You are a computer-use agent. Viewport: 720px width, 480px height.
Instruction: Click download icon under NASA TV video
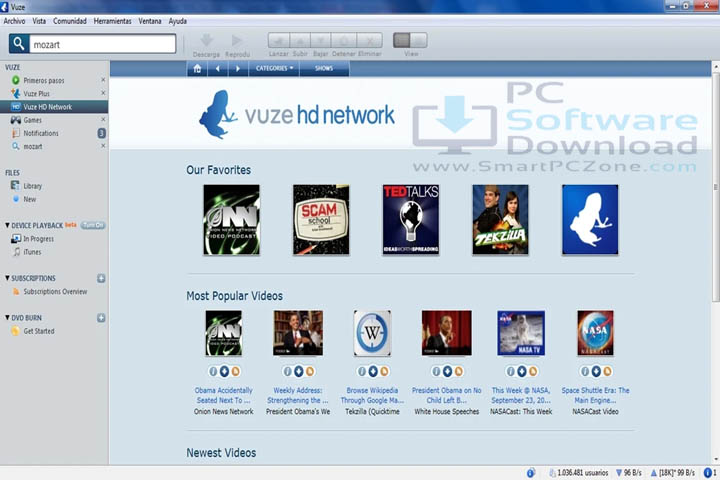(522, 371)
